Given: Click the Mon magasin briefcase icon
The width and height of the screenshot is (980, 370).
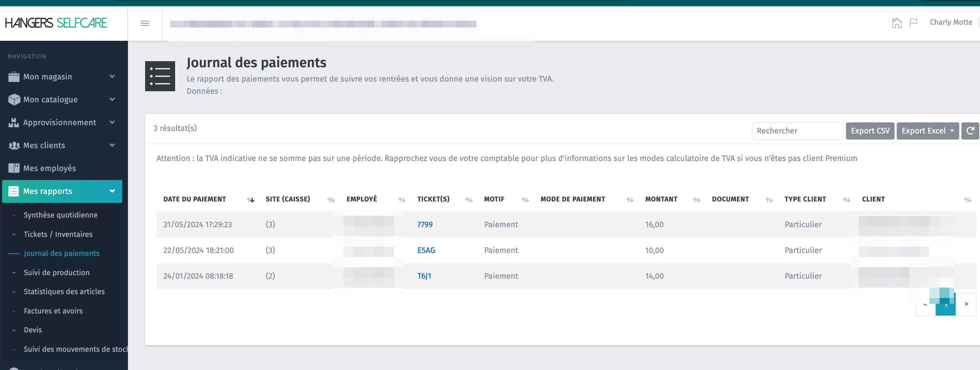Looking at the screenshot, I should click(x=14, y=77).
